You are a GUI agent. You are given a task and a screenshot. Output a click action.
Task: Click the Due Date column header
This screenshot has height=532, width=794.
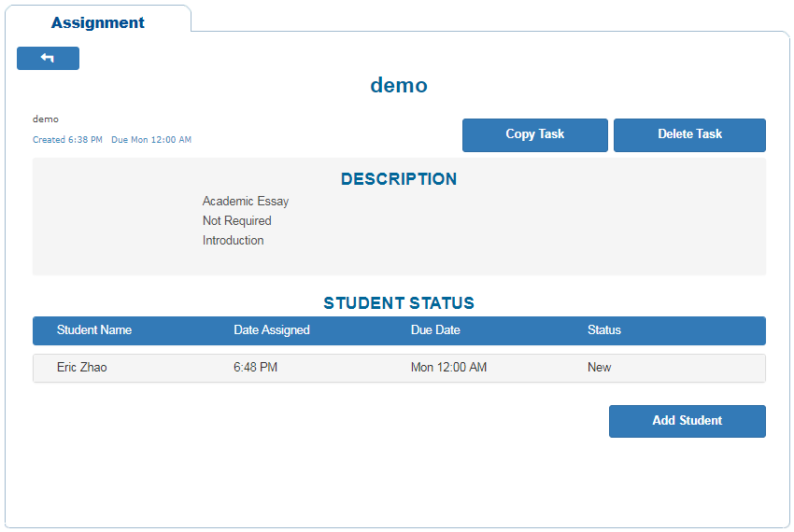tap(435, 330)
